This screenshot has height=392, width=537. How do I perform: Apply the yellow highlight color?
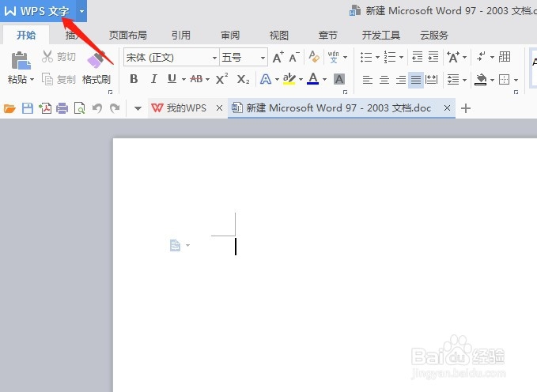pos(289,79)
